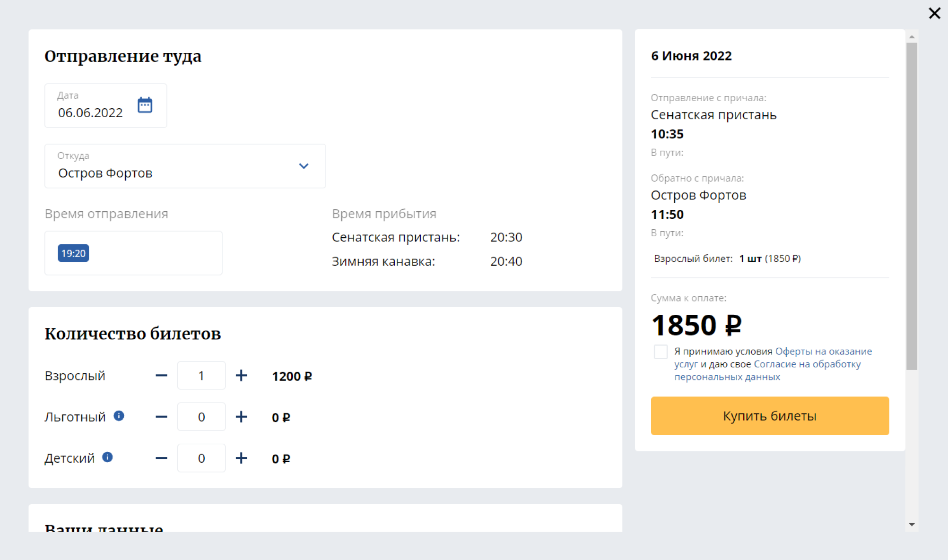Click the Детский quantity input field
Image resolution: width=948 pixels, height=560 pixels.
[x=201, y=458]
